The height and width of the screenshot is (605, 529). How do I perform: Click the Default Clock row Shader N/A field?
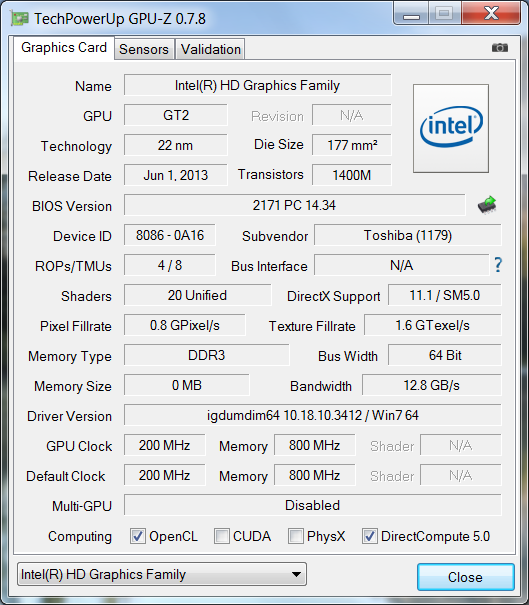point(461,475)
